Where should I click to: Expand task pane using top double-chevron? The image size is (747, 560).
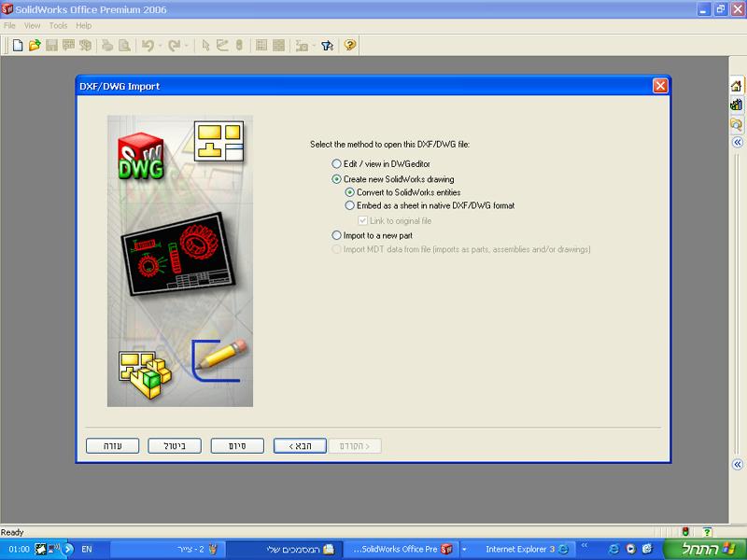(736, 143)
